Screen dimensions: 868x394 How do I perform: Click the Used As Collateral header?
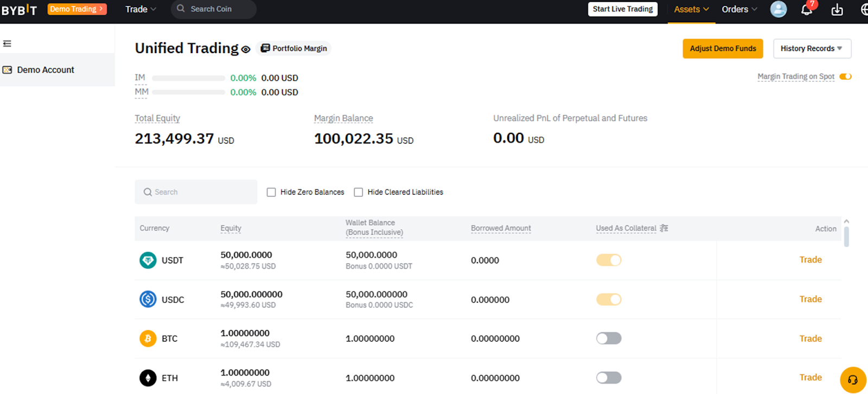[626, 228]
